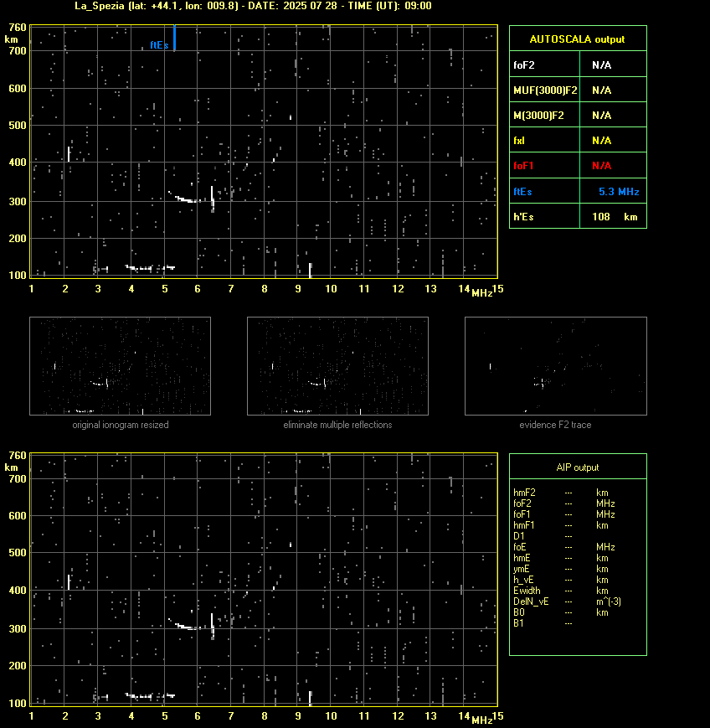Click the AUTOSCALA output header
The width and height of the screenshot is (710, 728).
577,39
